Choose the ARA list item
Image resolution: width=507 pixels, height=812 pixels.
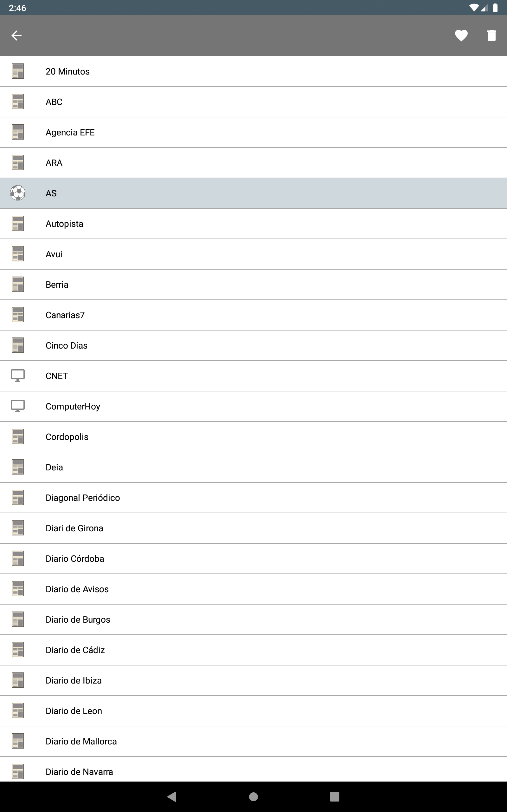point(253,163)
